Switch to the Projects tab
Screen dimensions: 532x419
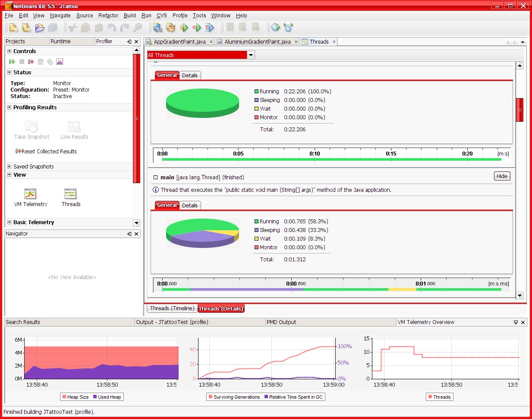27,41
